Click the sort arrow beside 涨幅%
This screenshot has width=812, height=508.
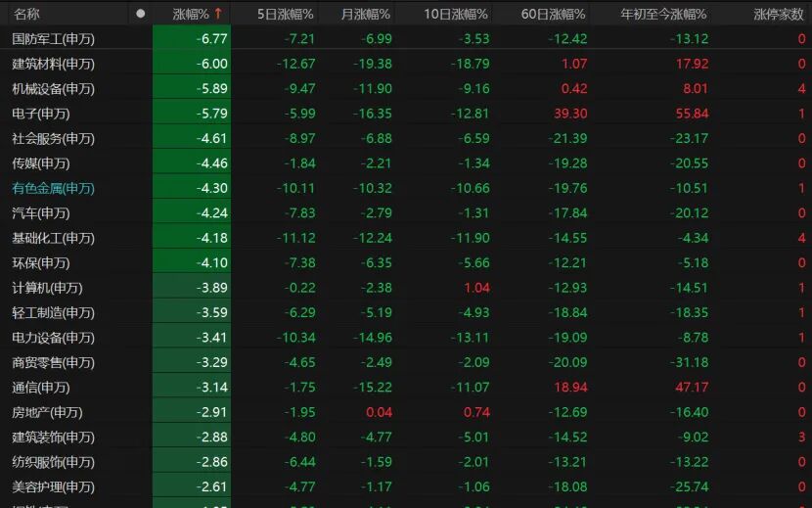pyautogui.click(x=218, y=14)
